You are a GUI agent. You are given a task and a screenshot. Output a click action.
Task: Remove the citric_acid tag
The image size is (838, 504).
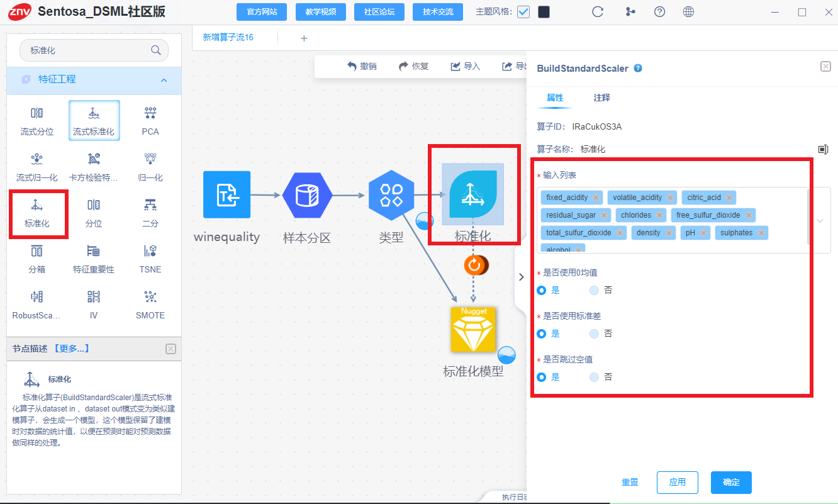pos(729,198)
